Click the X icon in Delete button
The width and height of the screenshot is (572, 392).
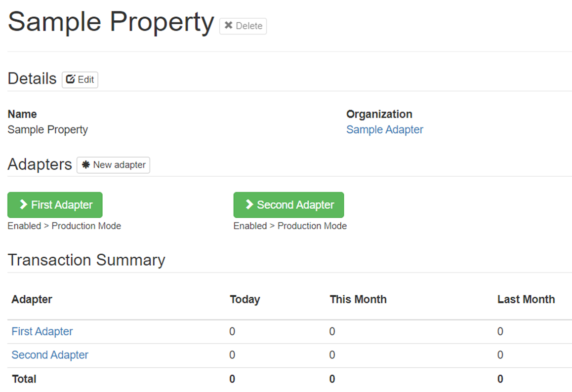228,26
